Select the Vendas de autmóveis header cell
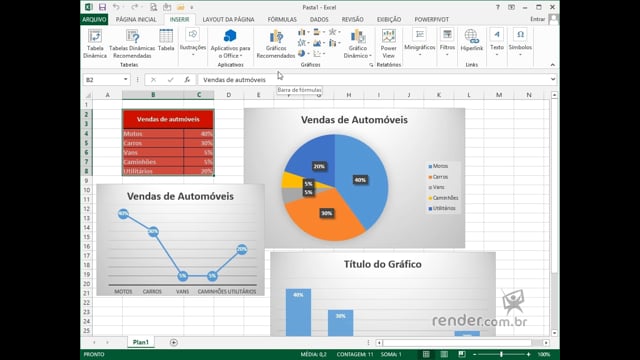 point(168,119)
